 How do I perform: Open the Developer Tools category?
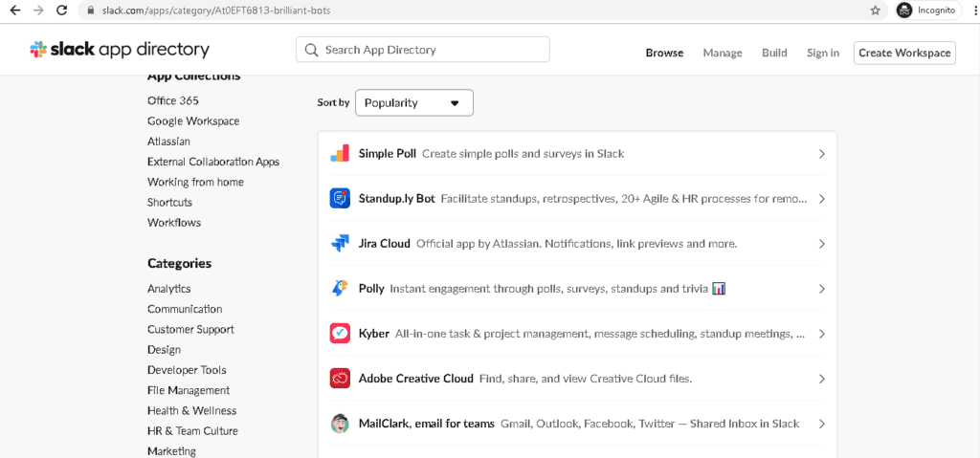(187, 370)
